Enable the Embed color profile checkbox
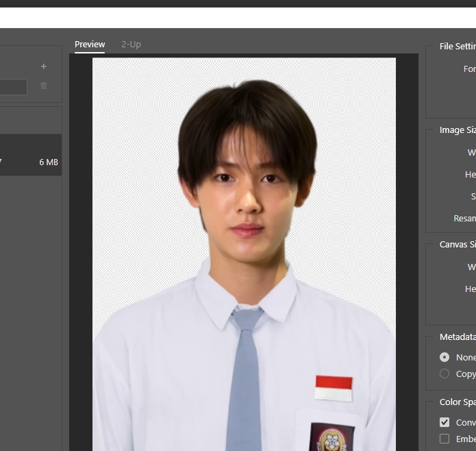 pyautogui.click(x=444, y=439)
